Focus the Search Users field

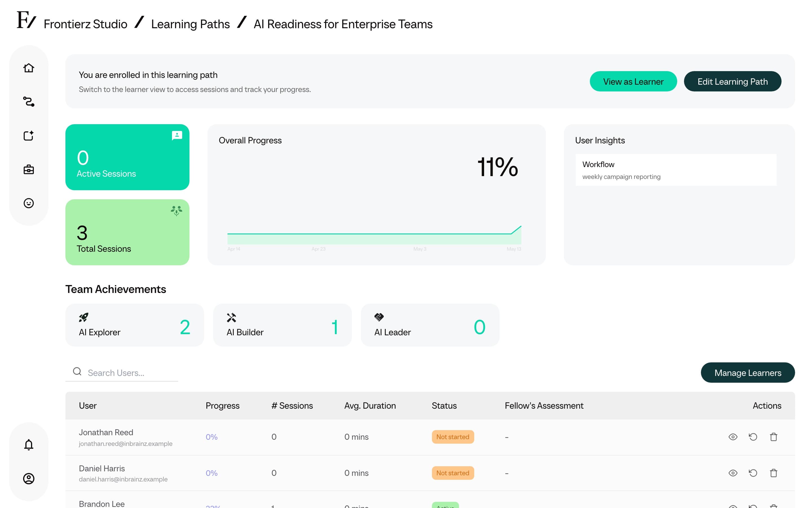[x=122, y=373]
